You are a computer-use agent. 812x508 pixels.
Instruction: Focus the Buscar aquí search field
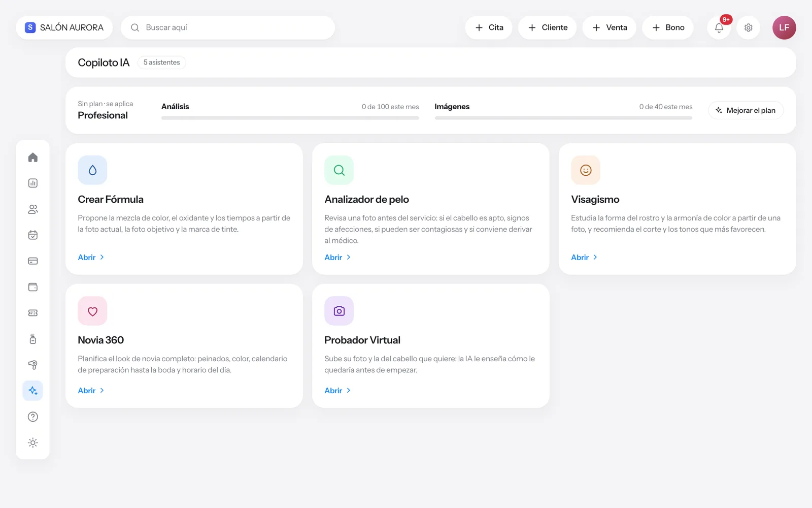(x=228, y=27)
